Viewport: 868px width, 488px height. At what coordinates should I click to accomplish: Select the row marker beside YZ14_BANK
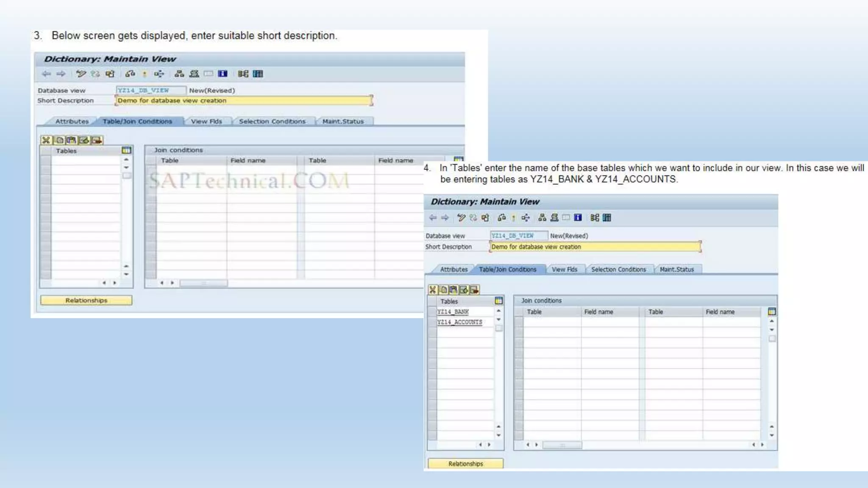coord(432,312)
